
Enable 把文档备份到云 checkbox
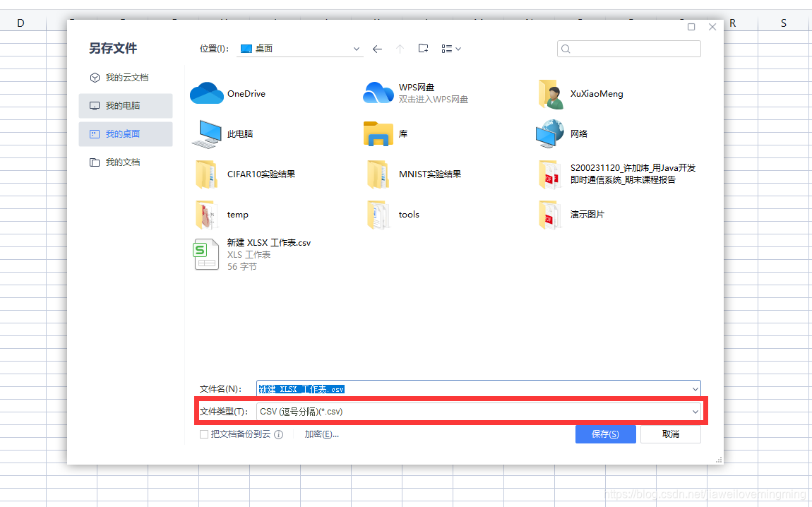pyautogui.click(x=204, y=434)
